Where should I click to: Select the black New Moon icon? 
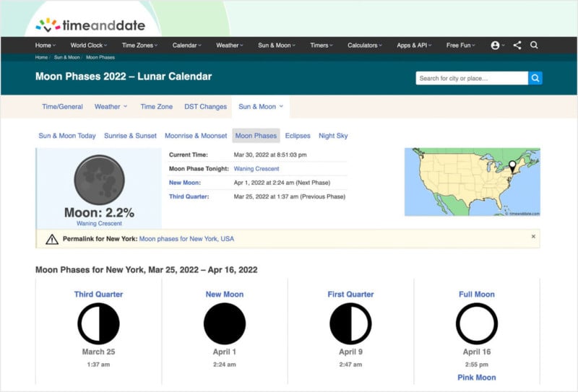(224, 323)
